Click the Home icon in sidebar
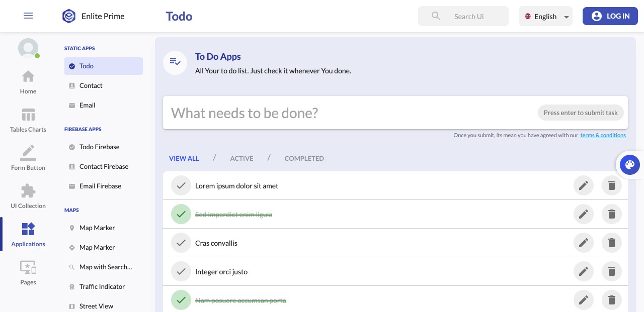 coord(28,77)
